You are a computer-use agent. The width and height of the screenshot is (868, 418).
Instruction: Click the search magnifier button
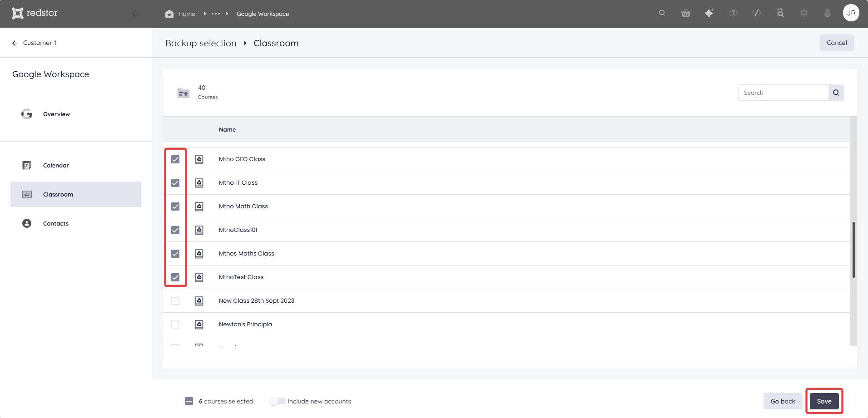pyautogui.click(x=836, y=93)
